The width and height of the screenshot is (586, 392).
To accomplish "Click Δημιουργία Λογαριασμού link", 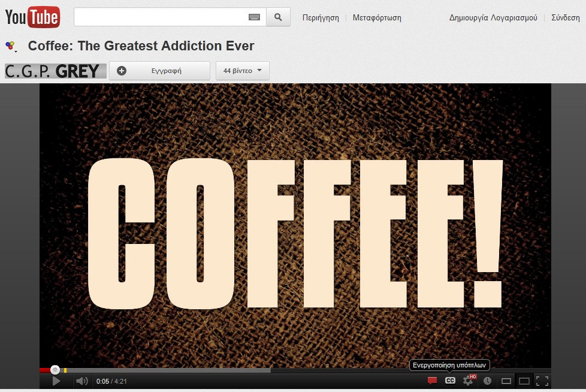I will (x=493, y=17).
